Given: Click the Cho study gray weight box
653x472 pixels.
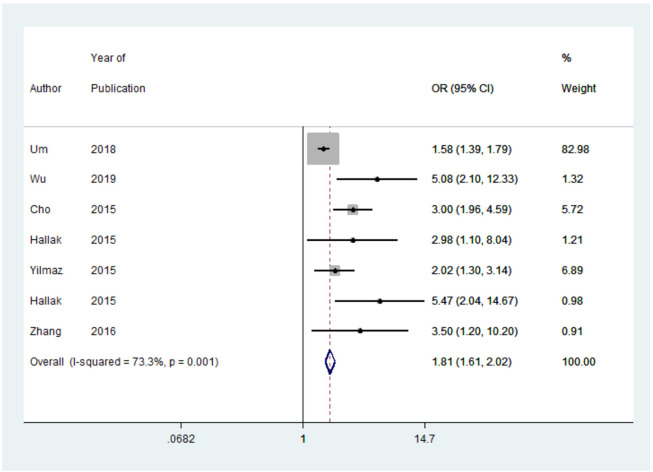Looking at the screenshot, I should tap(353, 210).
